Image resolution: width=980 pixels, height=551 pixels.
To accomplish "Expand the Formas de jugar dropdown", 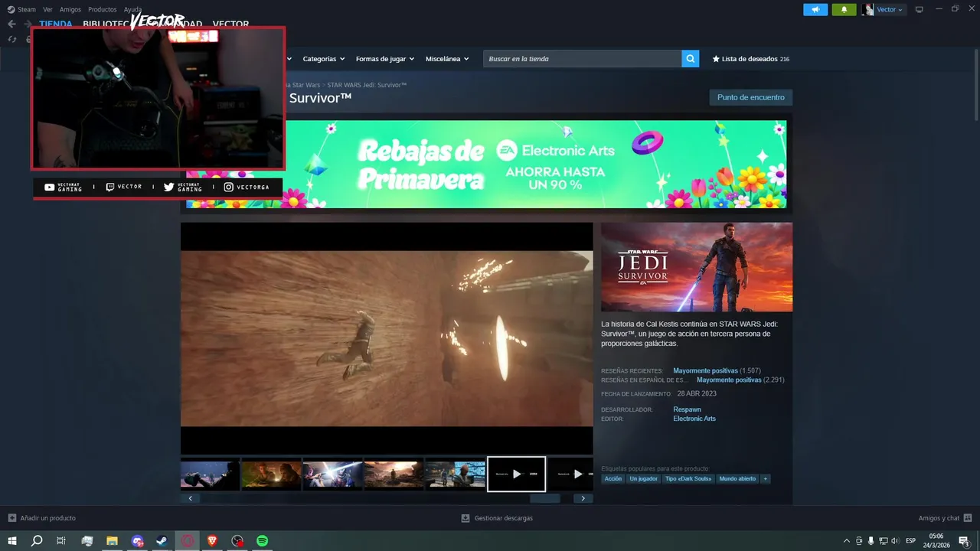I will click(x=385, y=59).
